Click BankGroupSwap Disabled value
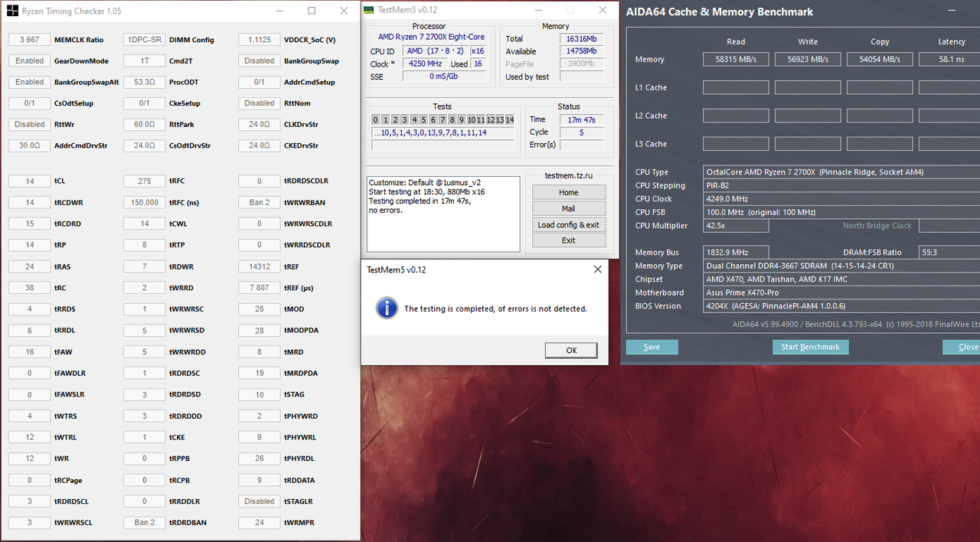The width and height of the screenshot is (980, 542). 260,60
